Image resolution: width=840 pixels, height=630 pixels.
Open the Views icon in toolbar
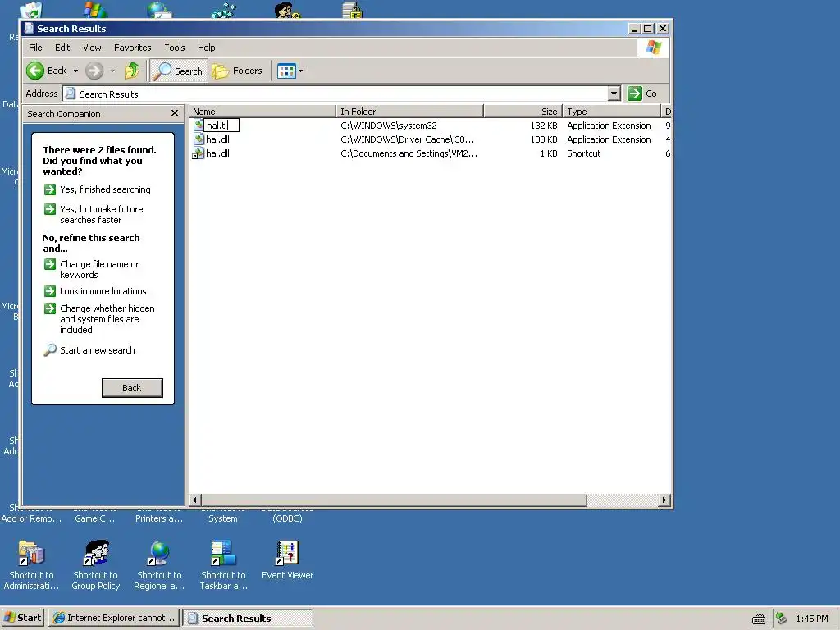click(286, 71)
